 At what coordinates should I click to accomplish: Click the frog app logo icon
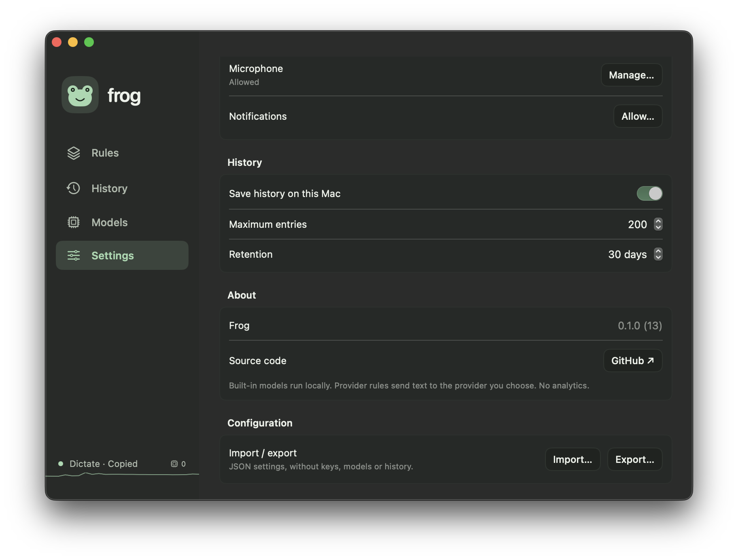[x=80, y=95]
